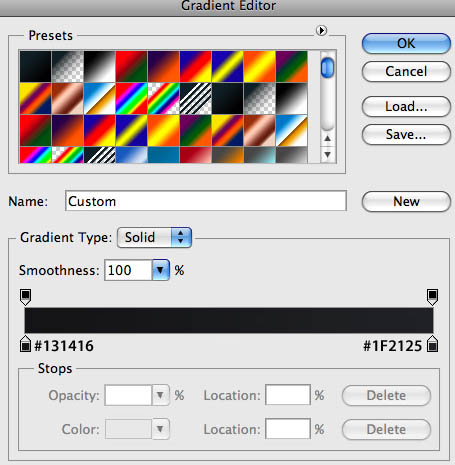Select the right opacity stop above gradient bar
Image resolution: width=455 pixels, height=465 pixels.
(432, 297)
